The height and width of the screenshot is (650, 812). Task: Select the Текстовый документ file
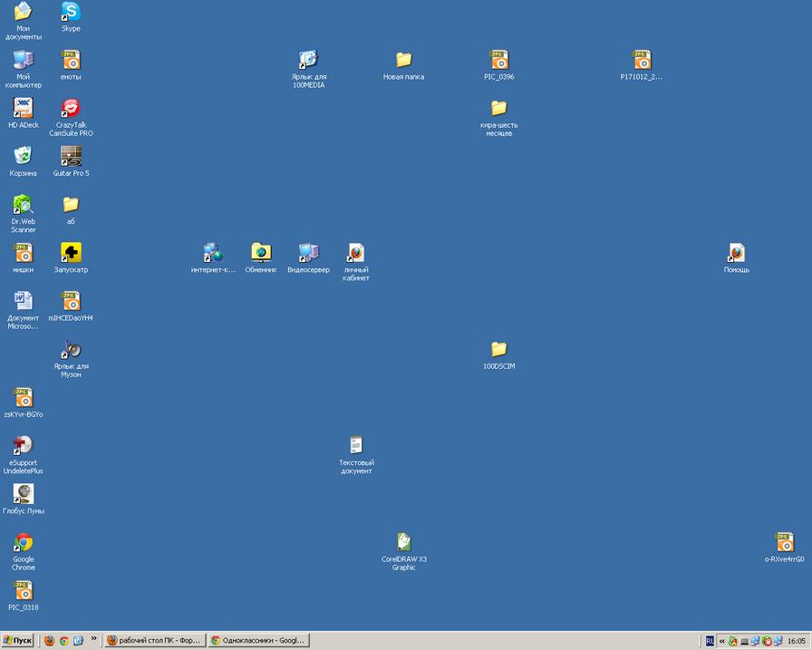click(356, 446)
